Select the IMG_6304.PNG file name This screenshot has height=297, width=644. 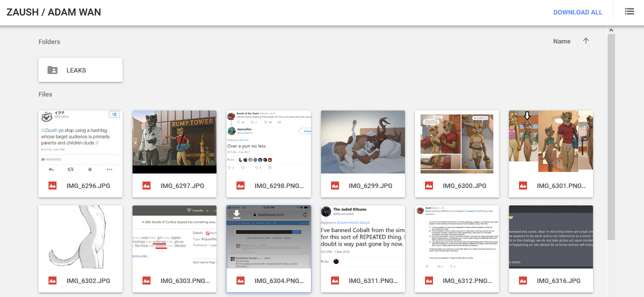click(279, 281)
